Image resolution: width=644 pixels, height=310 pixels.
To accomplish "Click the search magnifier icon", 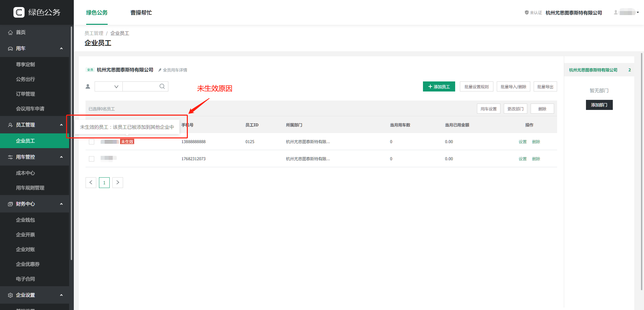I will [162, 86].
